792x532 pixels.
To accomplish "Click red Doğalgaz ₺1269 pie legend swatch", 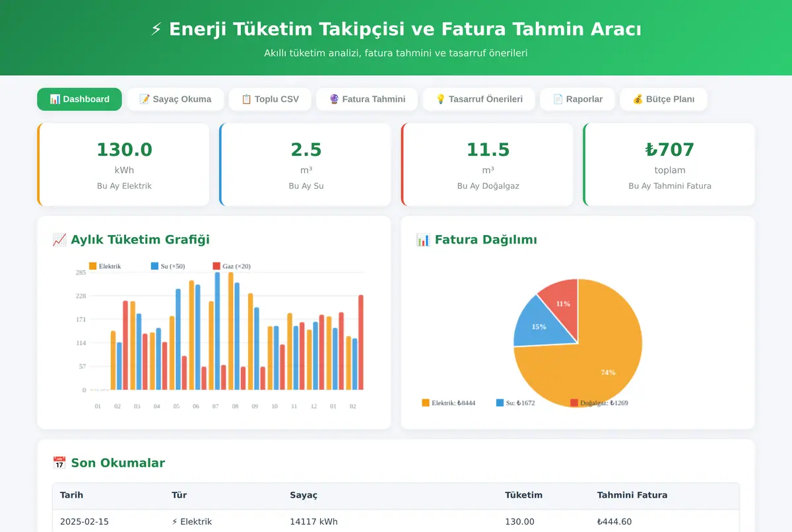I will (574, 403).
